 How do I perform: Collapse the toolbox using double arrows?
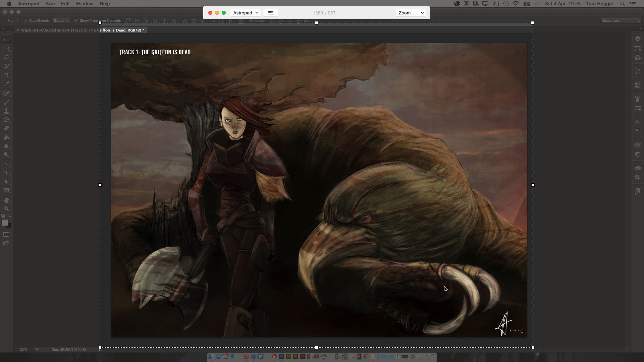(x=3, y=29)
